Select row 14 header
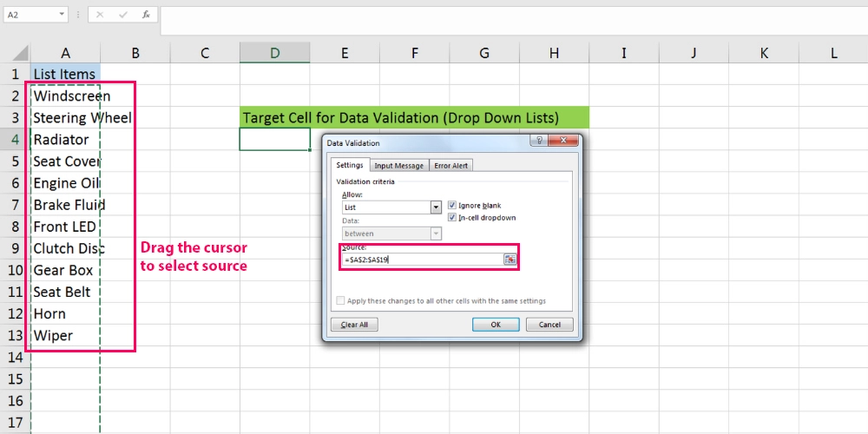Screen dimensions: 868x434 click(15, 357)
